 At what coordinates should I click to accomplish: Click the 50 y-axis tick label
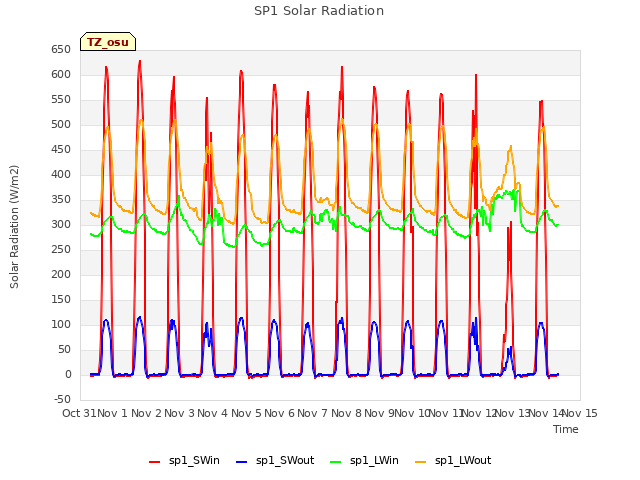pyautogui.click(x=64, y=350)
